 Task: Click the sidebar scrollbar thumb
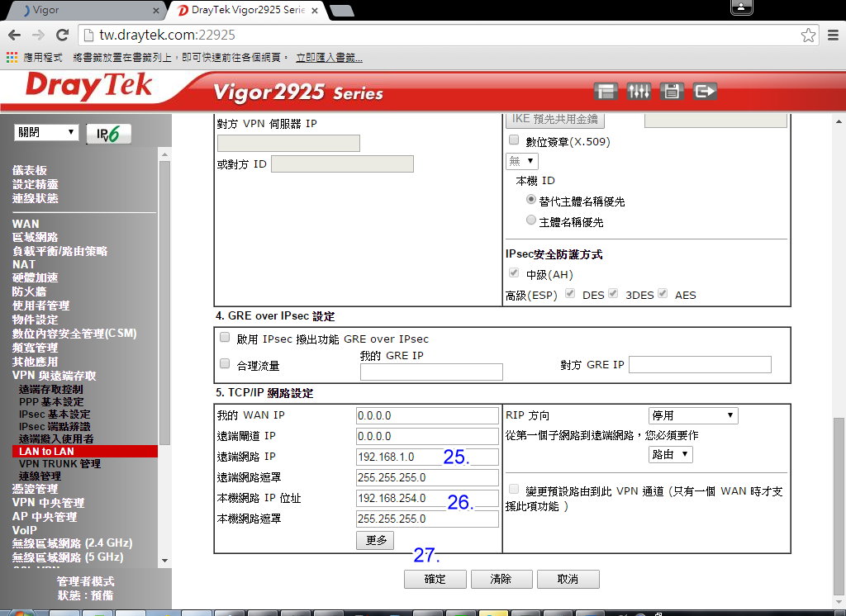pos(165,302)
